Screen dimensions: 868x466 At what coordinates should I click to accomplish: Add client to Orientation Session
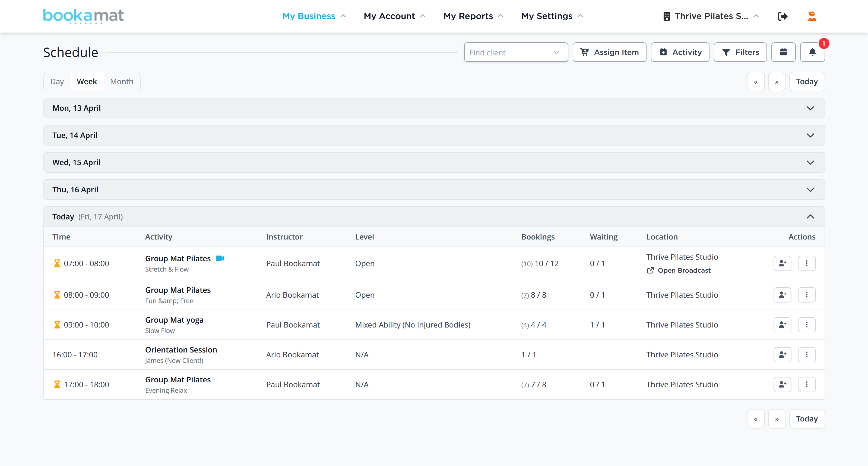pyautogui.click(x=783, y=355)
